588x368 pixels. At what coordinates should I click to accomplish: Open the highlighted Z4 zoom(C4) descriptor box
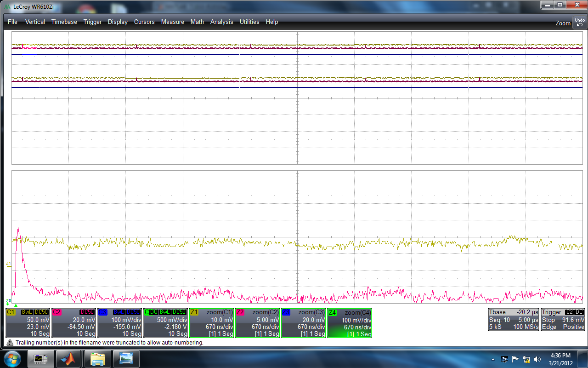[349, 323]
